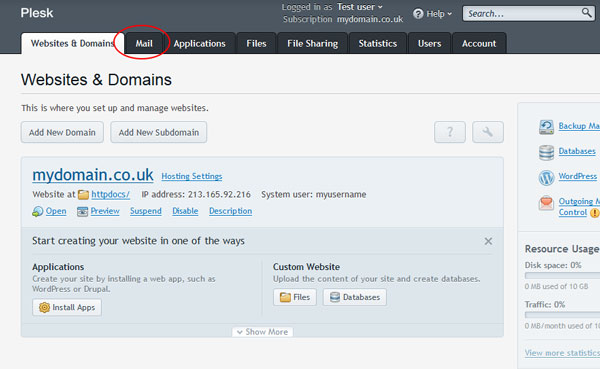This screenshot has width=600, height=369.
Task: Open the Applications tab
Action: 199,43
